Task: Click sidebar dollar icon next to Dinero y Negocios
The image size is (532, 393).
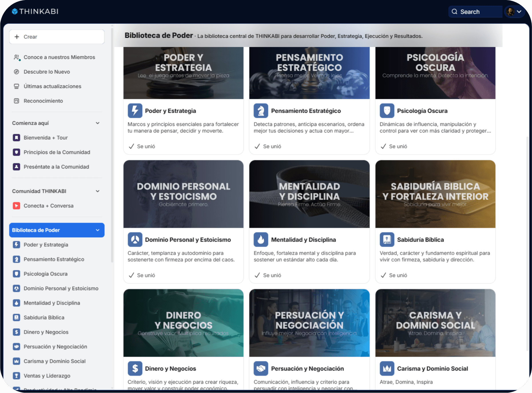Action: click(x=17, y=332)
